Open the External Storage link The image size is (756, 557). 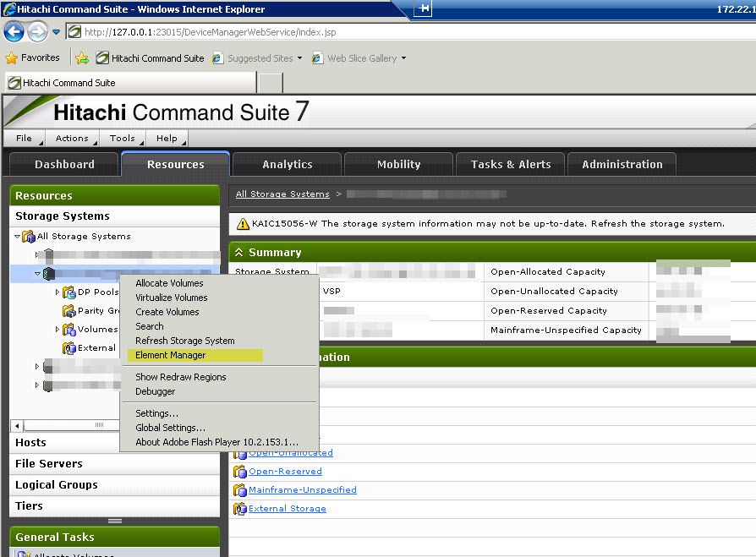click(x=287, y=508)
